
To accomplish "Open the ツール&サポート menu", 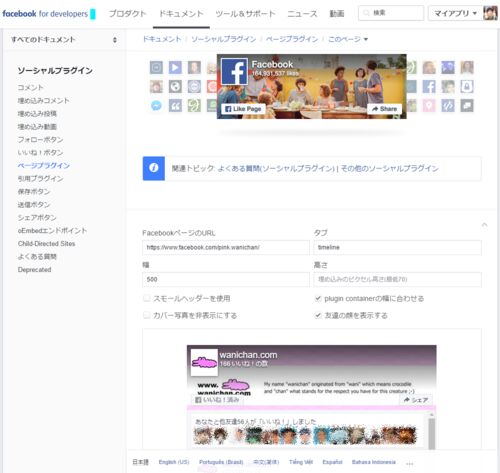I will [245, 14].
